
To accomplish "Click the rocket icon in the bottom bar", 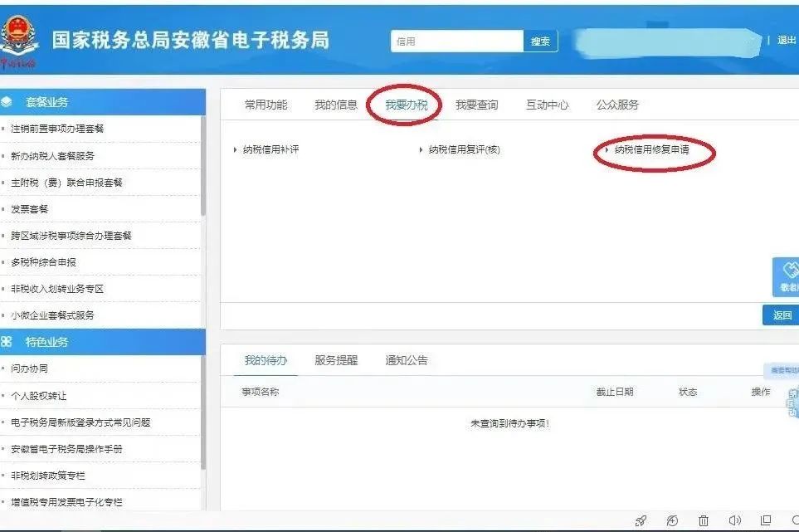I will [x=641, y=520].
